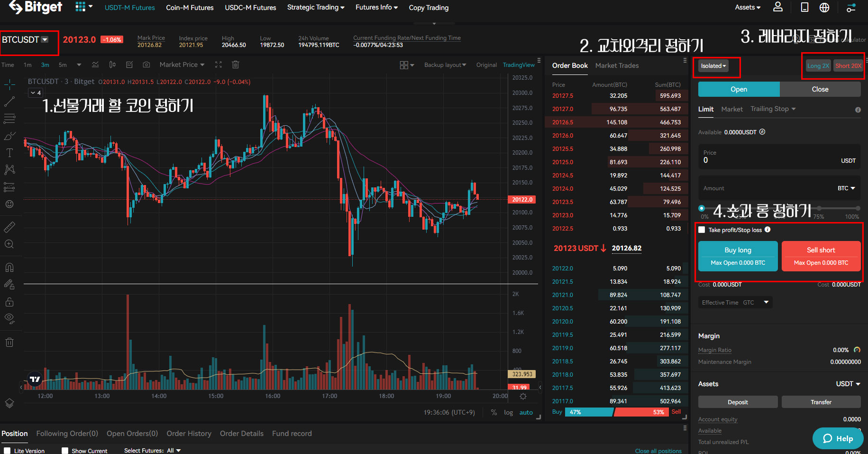
Task: Open the user profile icon
Action: coord(778,7)
